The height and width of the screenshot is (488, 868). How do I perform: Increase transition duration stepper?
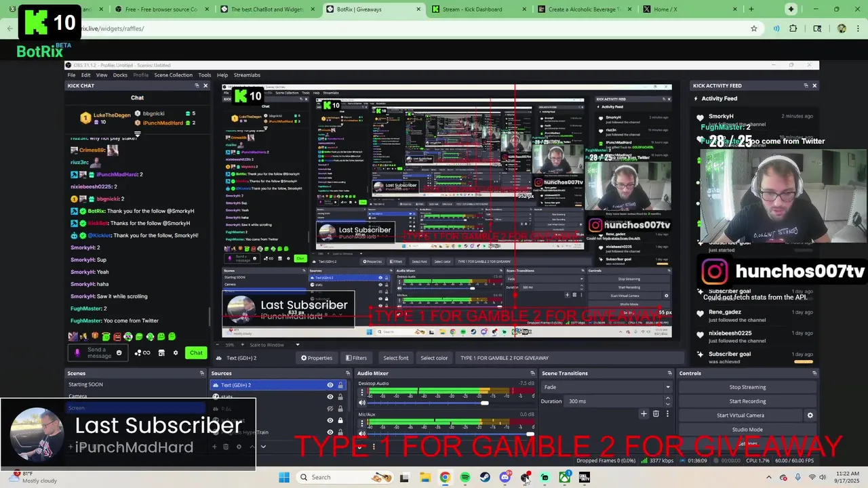click(667, 398)
